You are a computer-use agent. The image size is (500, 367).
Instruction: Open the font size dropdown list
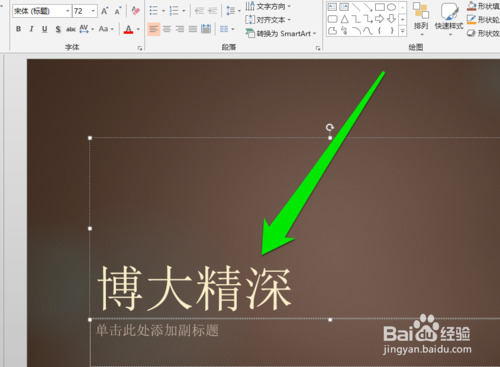tap(93, 11)
